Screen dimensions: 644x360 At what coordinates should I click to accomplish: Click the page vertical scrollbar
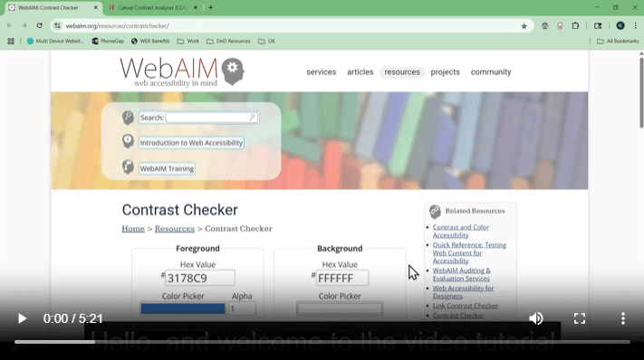[x=641, y=92]
